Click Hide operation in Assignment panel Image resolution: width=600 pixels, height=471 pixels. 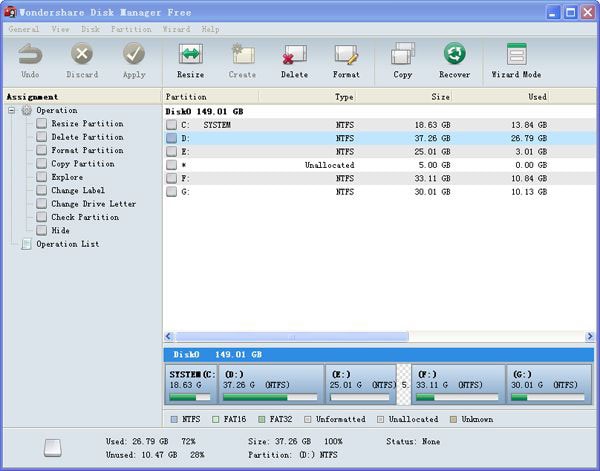pyautogui.click(x=60, y=230)
